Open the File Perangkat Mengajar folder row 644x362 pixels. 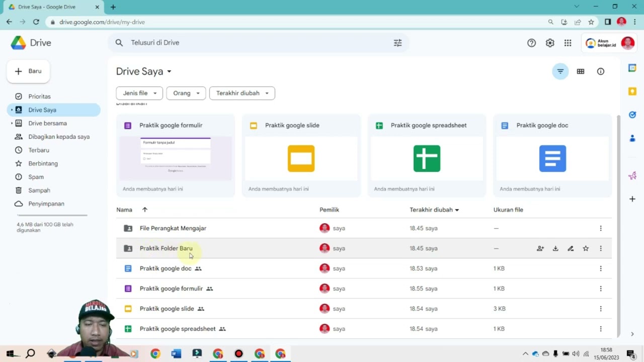click(x=364, y=228)
